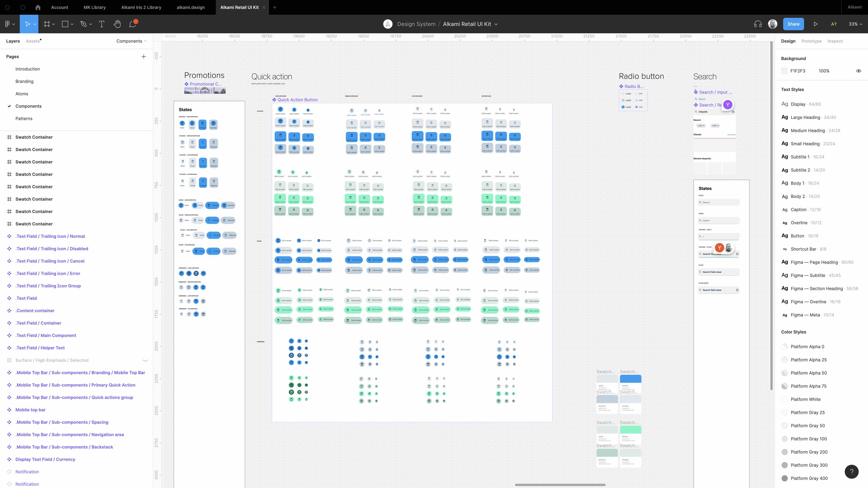Viewport: 868px width, 488px height.
Task: Click the headphones audio icon
Action: pos(758,24)
